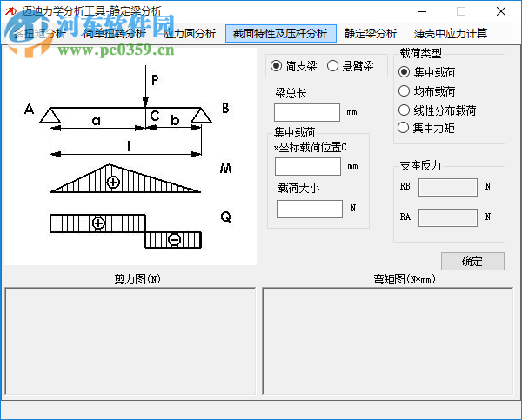Click the 载荷类型 group label
Viewport: 522px width, 420px height.
coord(420,53)
